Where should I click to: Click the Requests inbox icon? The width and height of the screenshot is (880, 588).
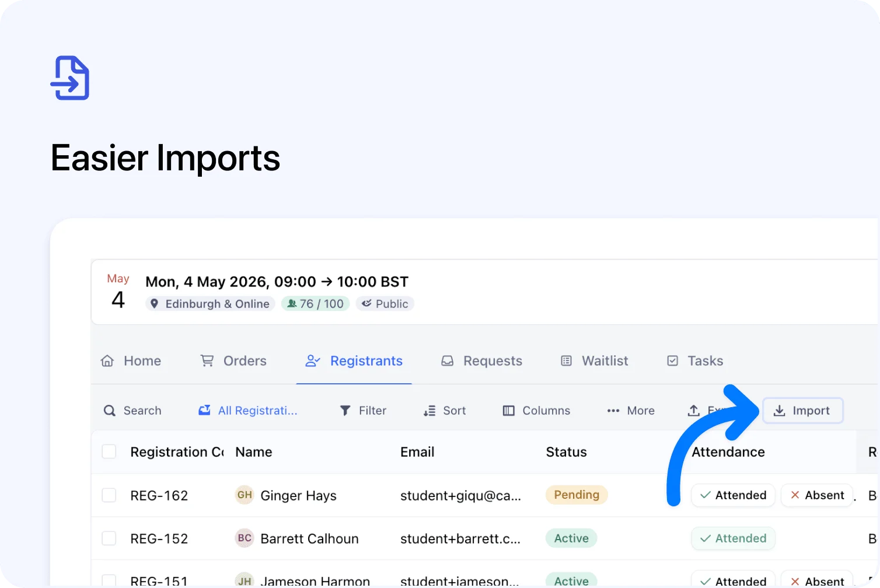[448, 361]
